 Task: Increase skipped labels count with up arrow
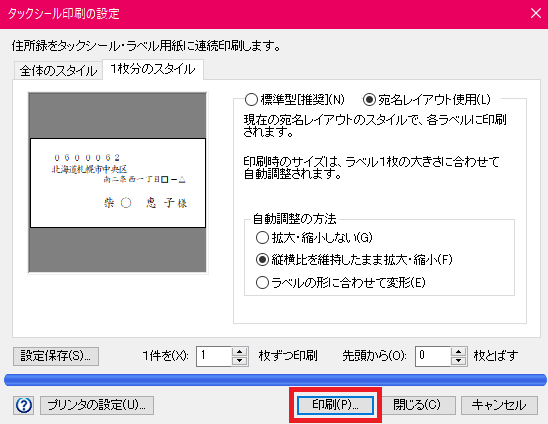click(458, 352)
